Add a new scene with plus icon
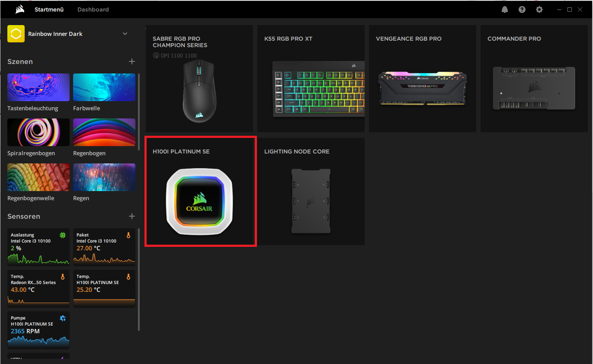Image resolution: width=593 pixels, height=364 pixels. pos(132,61)
